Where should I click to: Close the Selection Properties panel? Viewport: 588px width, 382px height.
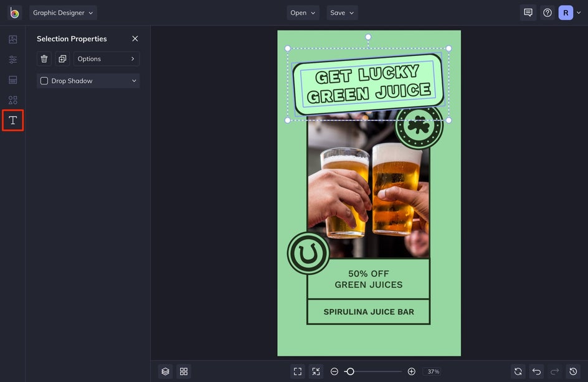[x=135, y=39]
